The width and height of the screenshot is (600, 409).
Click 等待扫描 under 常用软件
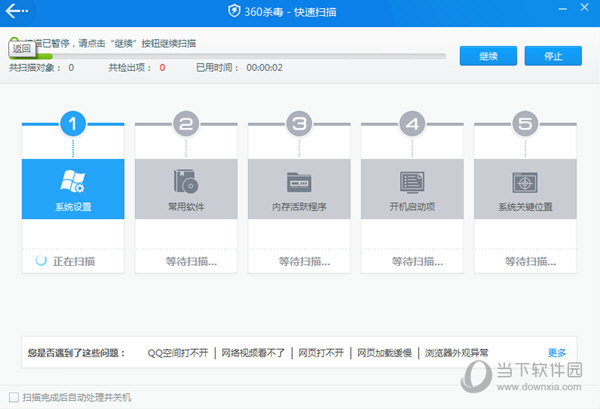191,261
